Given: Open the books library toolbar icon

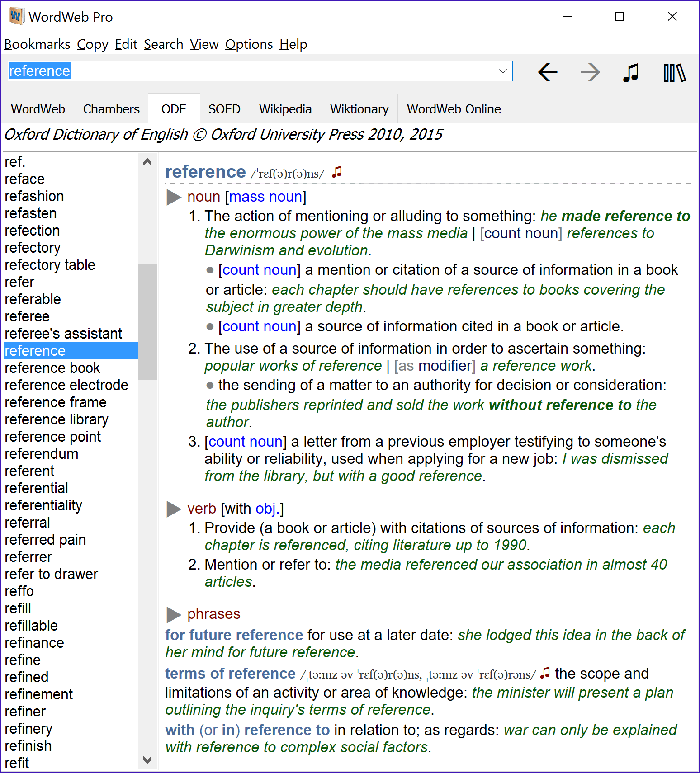Looking at the screenshot, I should (674, 72).
